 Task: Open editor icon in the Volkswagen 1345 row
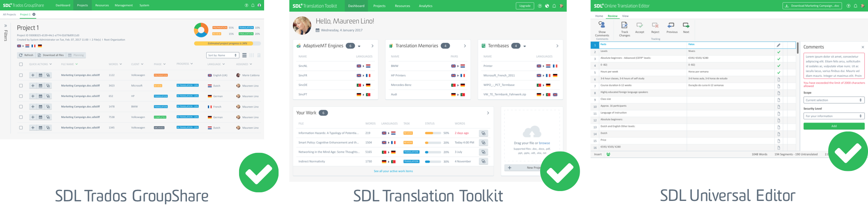48,128
